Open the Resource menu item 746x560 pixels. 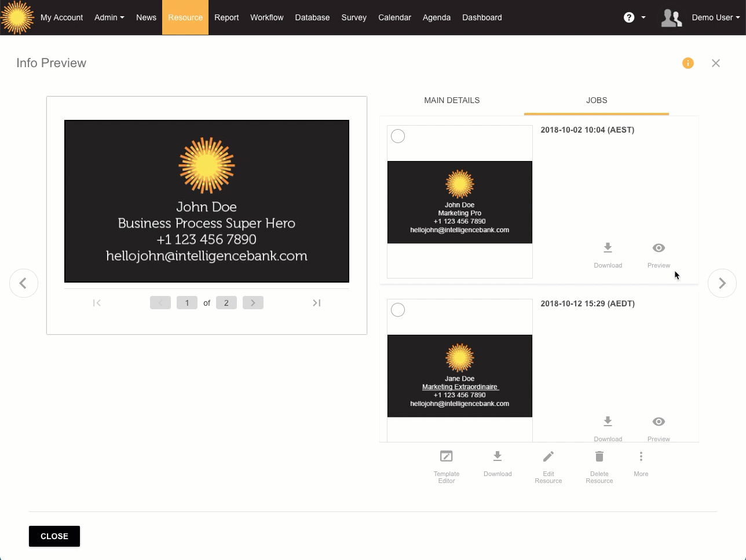(x=185, y=17)
